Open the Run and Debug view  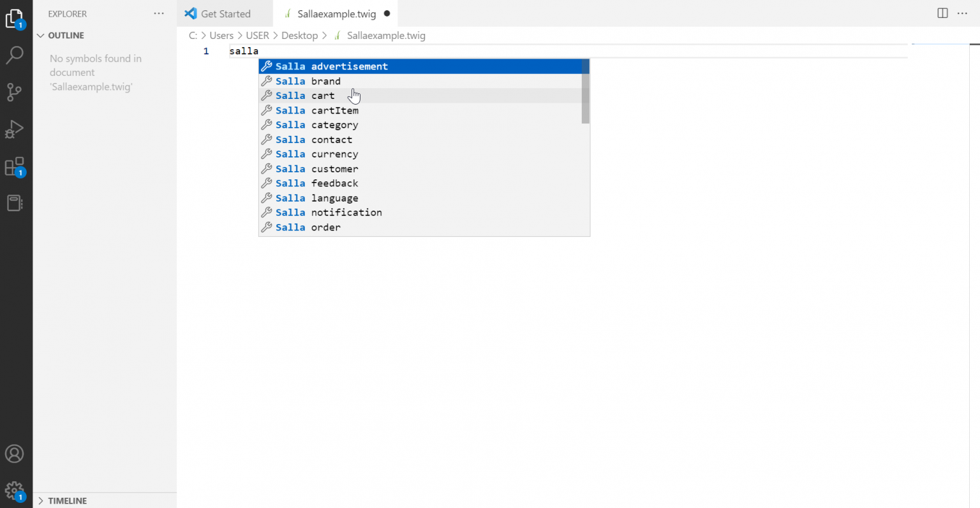[x=15, y=130]
